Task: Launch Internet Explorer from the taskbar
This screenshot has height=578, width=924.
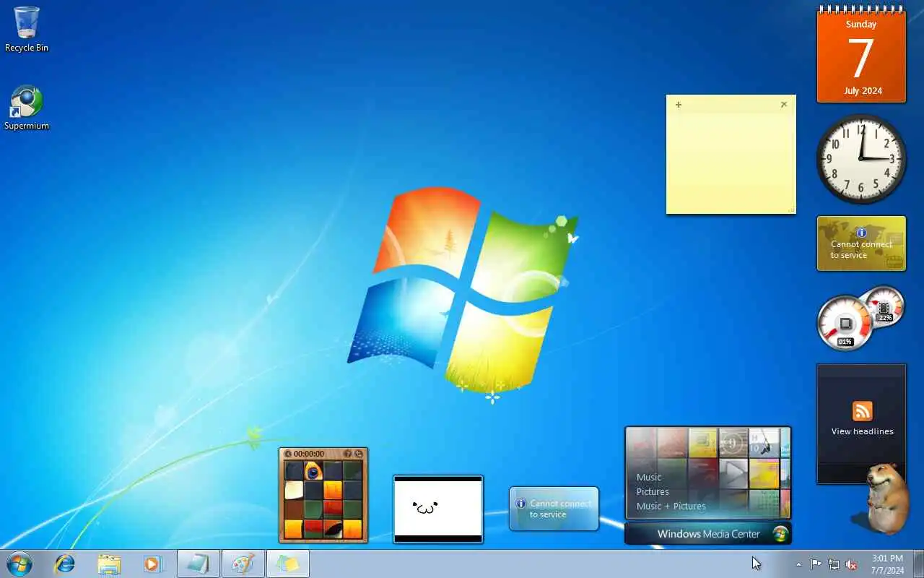Action: point(65,564)
